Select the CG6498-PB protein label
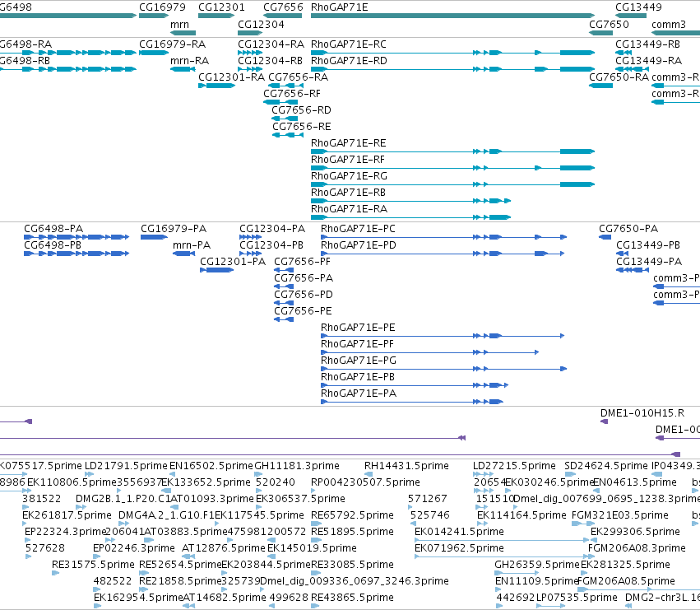The height and width of the screenshot is (610, 700). (x=53, y=245)
